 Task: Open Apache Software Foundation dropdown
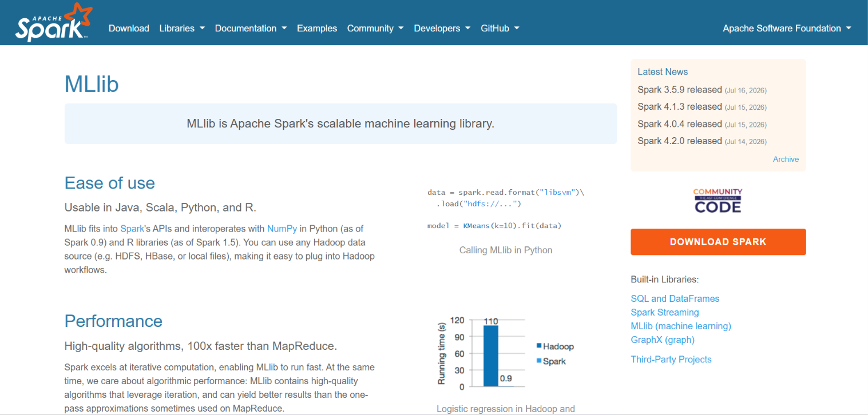(x=787, y=29)
